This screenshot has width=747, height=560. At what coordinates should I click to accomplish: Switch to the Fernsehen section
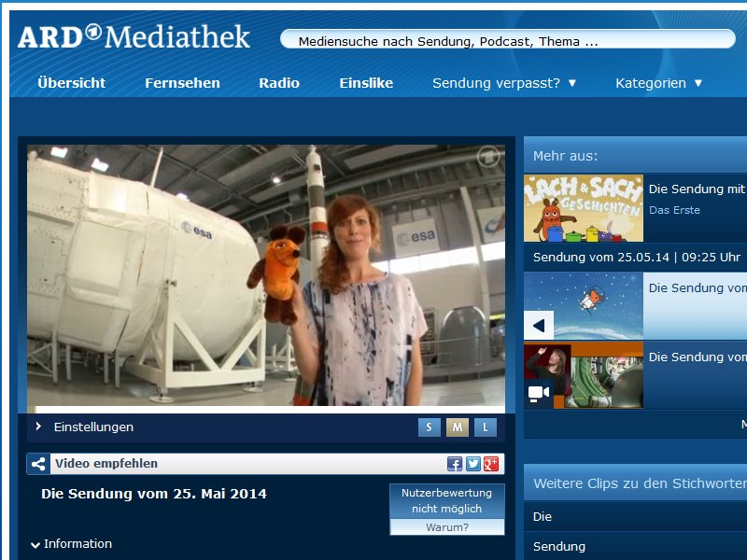[182, 83]
